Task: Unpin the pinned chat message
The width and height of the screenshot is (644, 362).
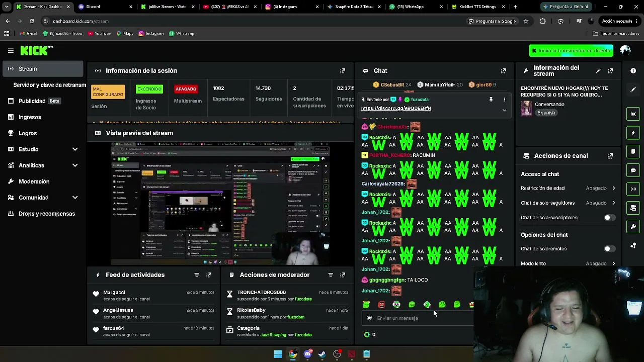Action: click(x=491, y=100)
